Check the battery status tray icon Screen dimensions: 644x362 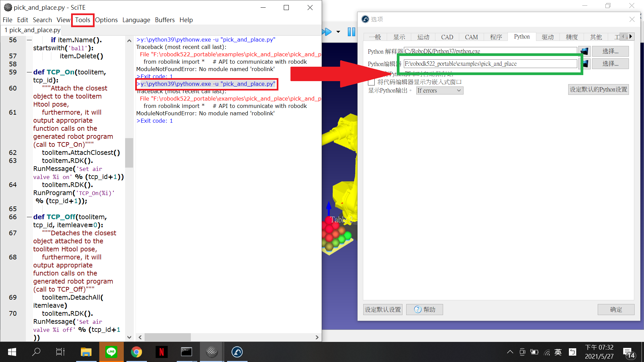(x=534, y=352)
